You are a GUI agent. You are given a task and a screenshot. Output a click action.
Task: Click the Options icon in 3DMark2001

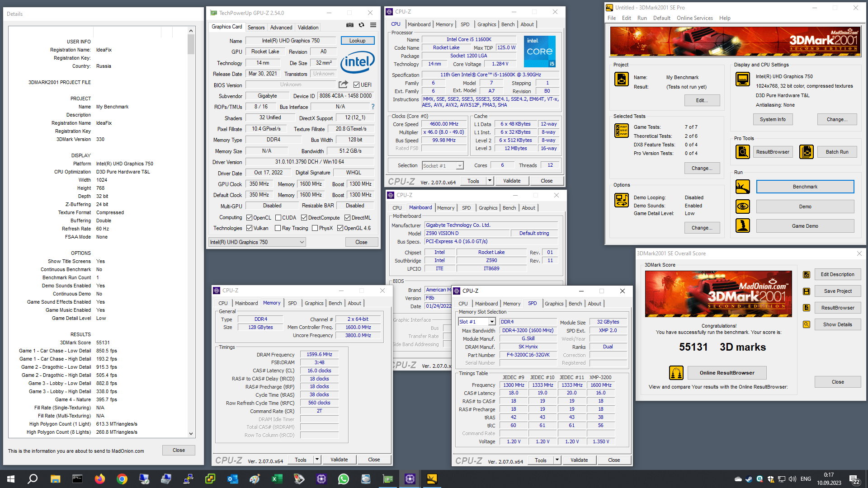622,200
